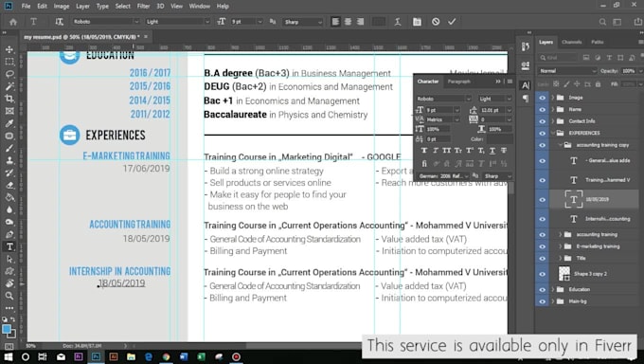The height and width of the screenshot is (364, 644).
Task: Open the blend mode Normal dropdown
Action: coord(567,71)
